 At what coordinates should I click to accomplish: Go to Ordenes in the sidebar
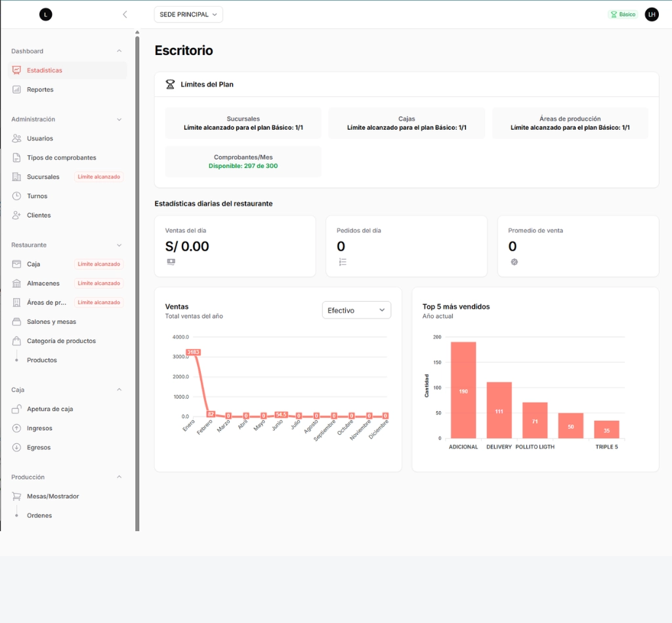39,515
